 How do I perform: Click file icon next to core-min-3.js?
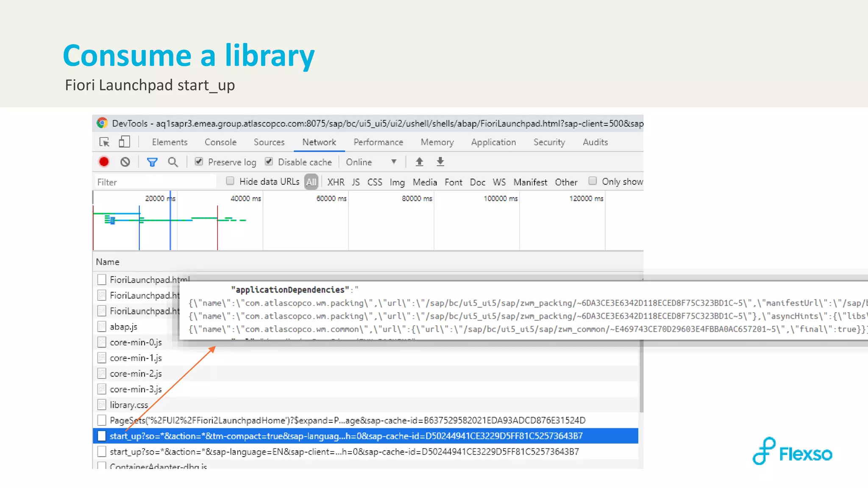click(x=102, y=389)
